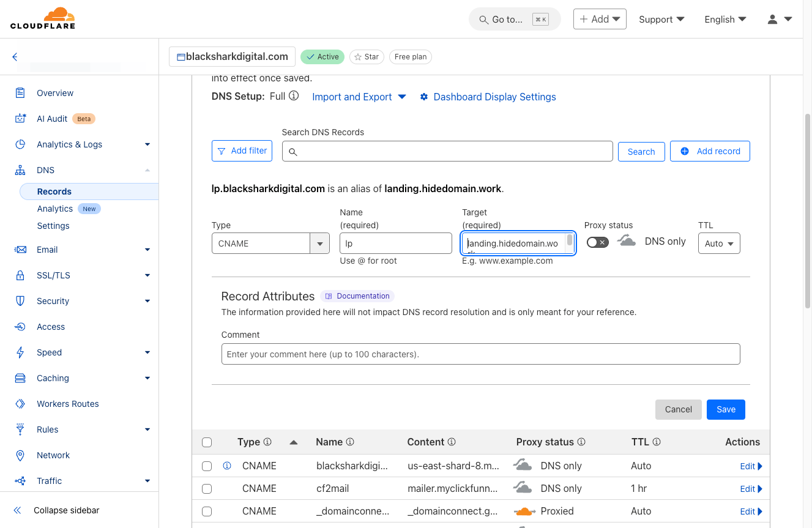Viewport: 812px width, 528px height.
Task: Click the gear icon for Dashboard Display Settings
Action: pos(424,97)
